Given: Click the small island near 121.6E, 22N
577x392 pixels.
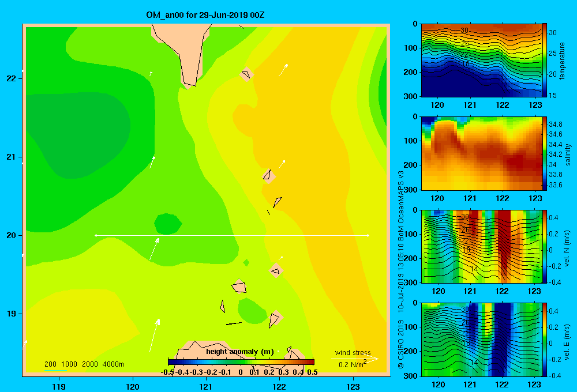Looking at the screenshot, I should click(246, 74).
